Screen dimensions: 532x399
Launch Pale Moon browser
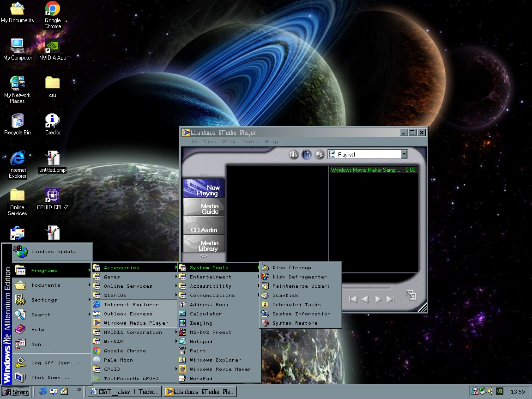click(x=135, y=360)
